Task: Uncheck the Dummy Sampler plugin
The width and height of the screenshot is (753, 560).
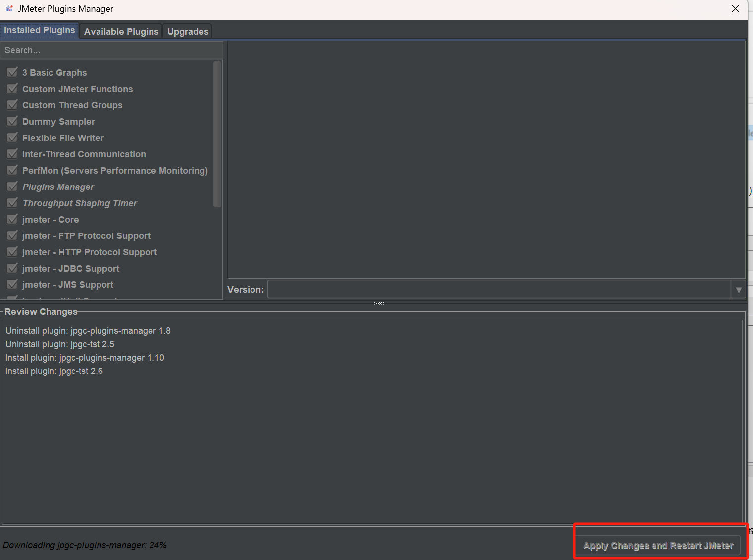Action: (12, 121)
